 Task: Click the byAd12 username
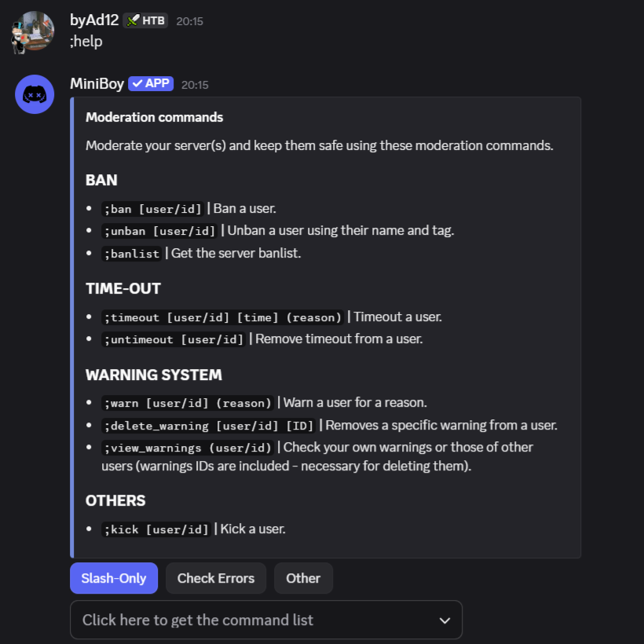click(93, 20)
